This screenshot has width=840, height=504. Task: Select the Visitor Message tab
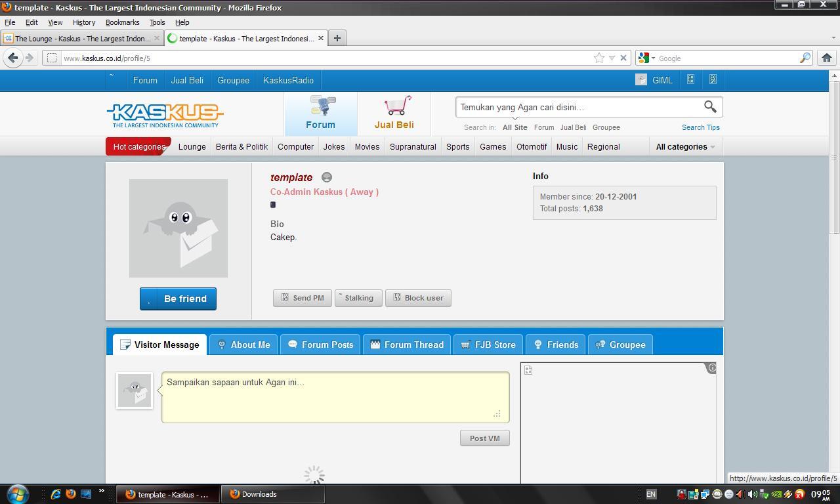pos(159,345)
